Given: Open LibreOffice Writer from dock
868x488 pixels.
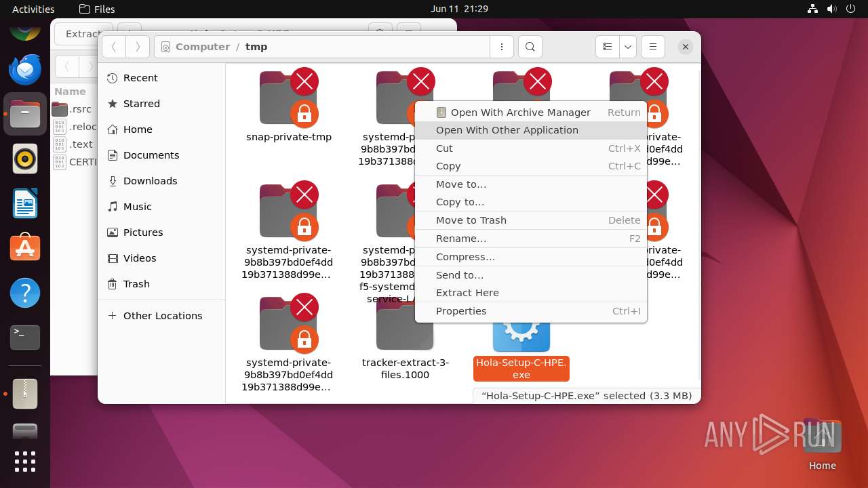Looking at the screenshot, I should pos(25,204).
